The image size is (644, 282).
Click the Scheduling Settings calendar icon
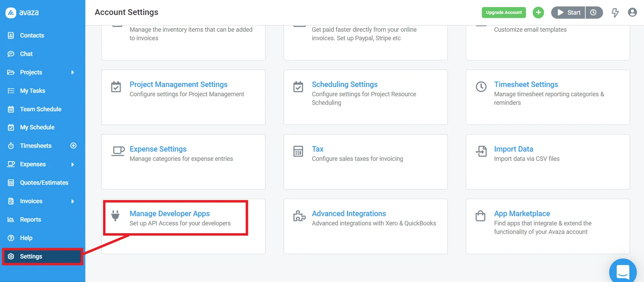tap(298, 87)
